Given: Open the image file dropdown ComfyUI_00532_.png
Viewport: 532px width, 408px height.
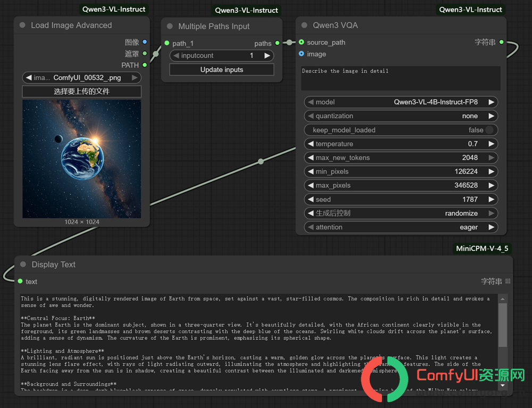Looking at the screenshot, I should coord(82,78).
